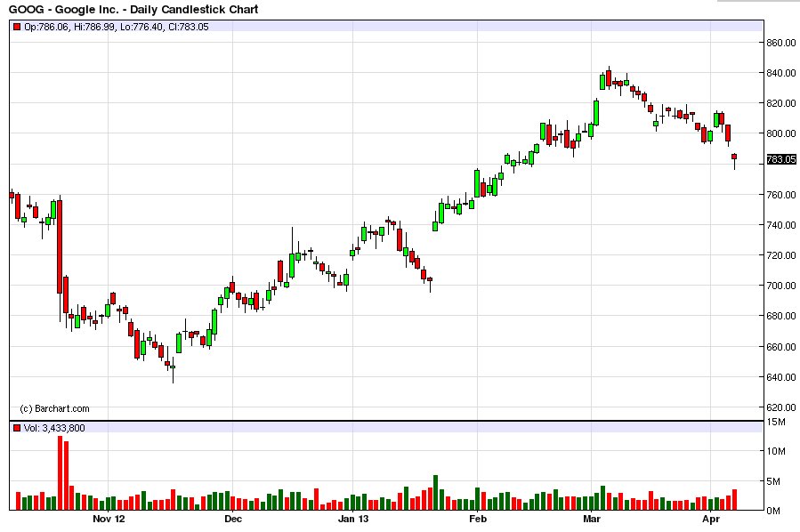The image size is (800, 532).
Task: Click the 700.00 price axis label
Action: click(x=781, y=286)
